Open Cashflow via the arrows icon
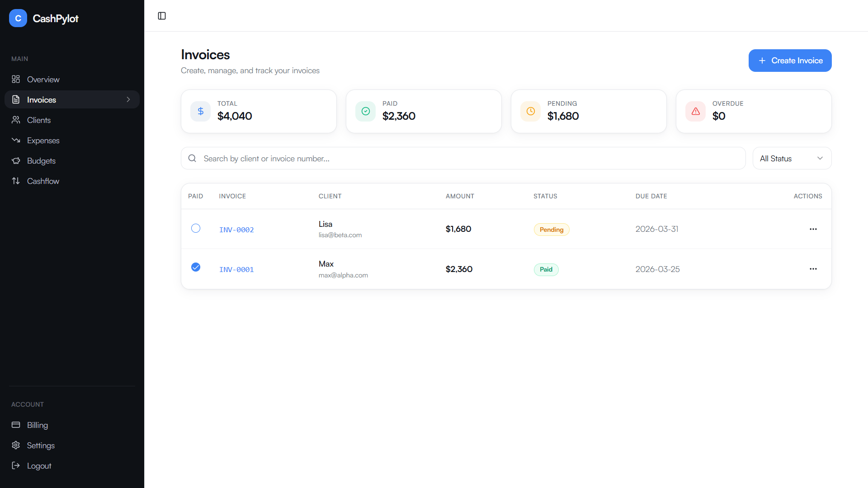This screenshot has width=868, height=488. (x=16, y=181)
